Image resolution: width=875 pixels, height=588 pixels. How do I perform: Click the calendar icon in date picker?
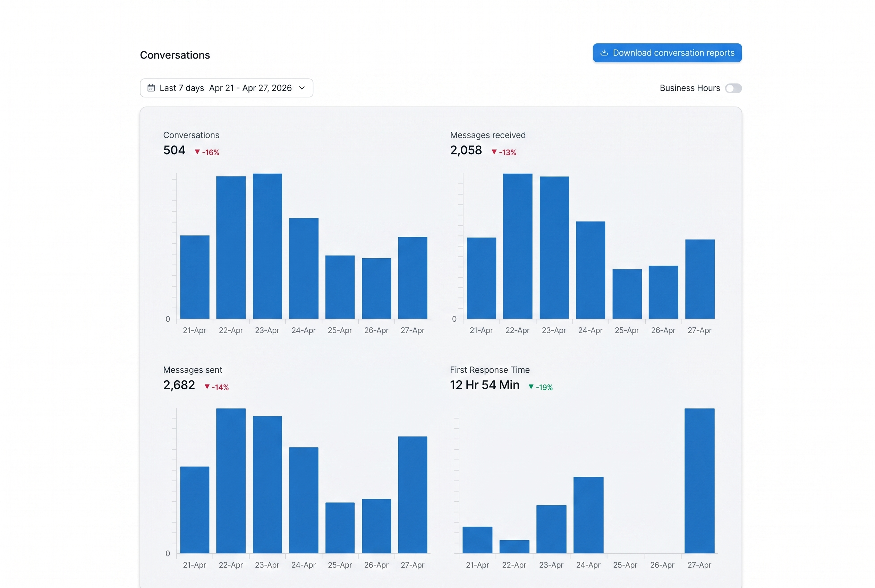(151, 88)
